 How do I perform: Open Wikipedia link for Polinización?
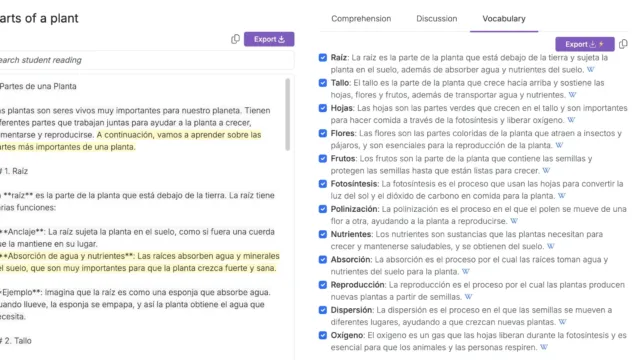tap(514, 222)
